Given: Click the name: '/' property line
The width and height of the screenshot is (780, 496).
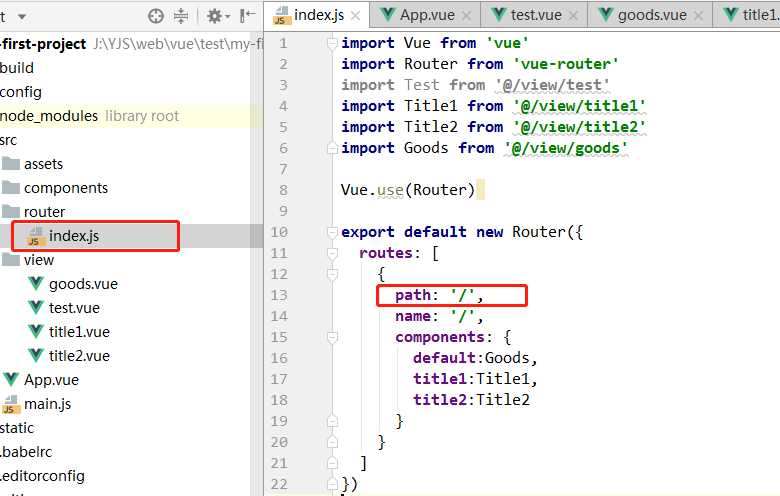Looking at the screenshot, I should pyautogui.click(x=439, y=316).
